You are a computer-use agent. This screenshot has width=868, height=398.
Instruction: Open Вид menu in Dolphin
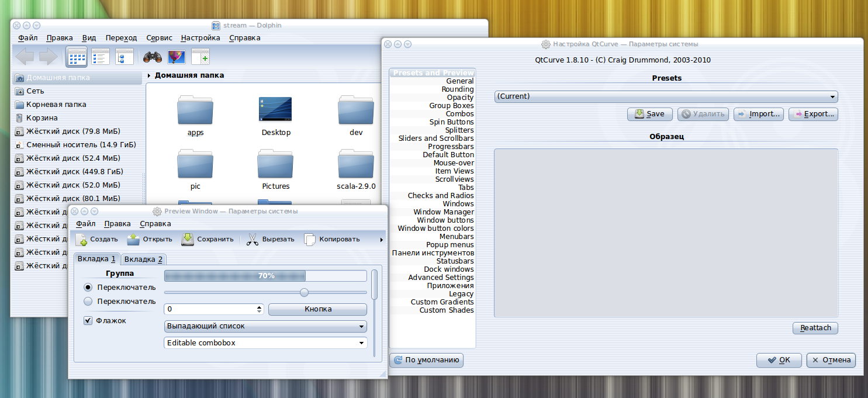coord(89,38)
